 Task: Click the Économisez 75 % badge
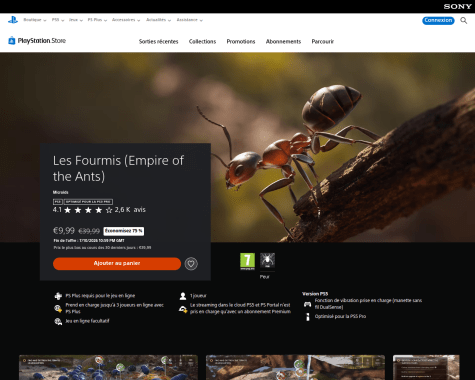[x=124, y=231]
